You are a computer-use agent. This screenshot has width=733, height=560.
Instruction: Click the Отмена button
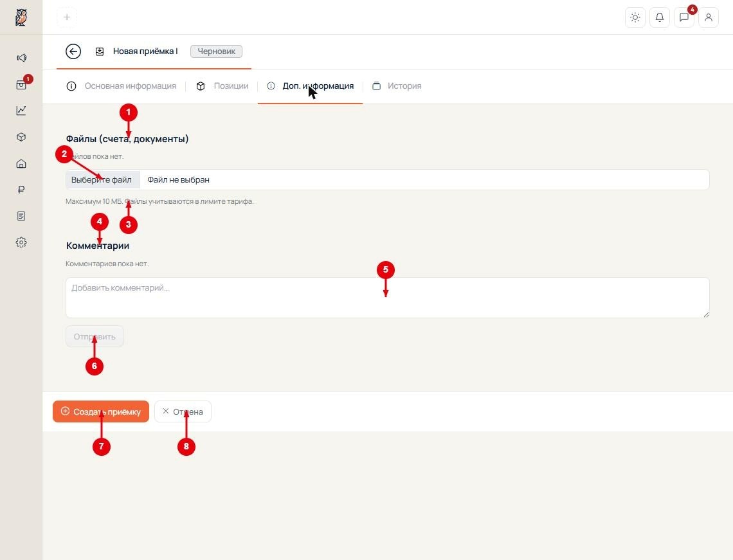click(183, 412)
